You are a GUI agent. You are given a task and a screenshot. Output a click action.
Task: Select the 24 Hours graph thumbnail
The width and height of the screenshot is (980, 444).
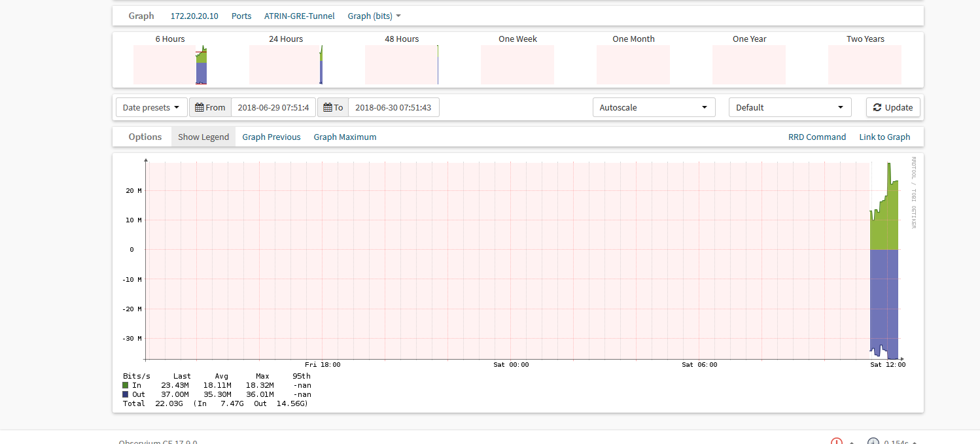(x=286, y=65)
